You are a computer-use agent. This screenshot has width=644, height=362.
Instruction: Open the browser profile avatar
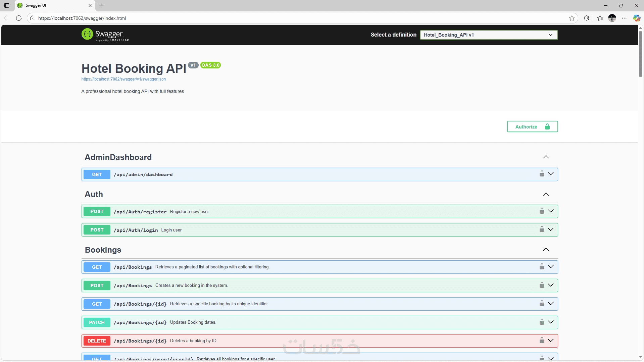(x=612, y=18)
